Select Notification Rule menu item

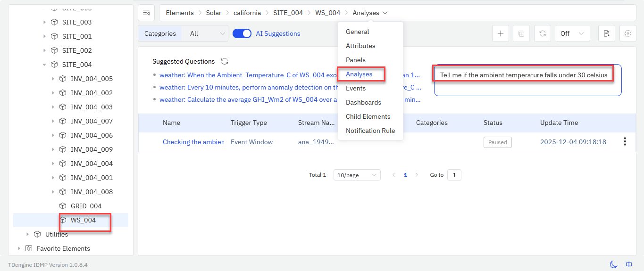(x=370, y=131)
